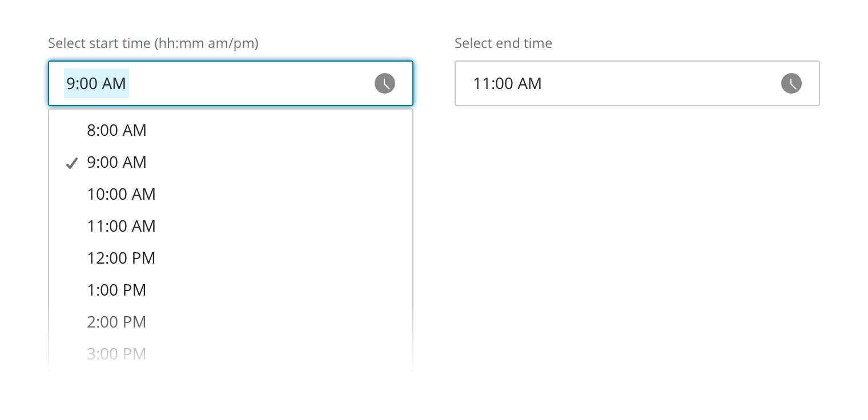Pick 10:00 AM in the dropdown list
This screenshot has width=868, height=420.
click(121, 195)
